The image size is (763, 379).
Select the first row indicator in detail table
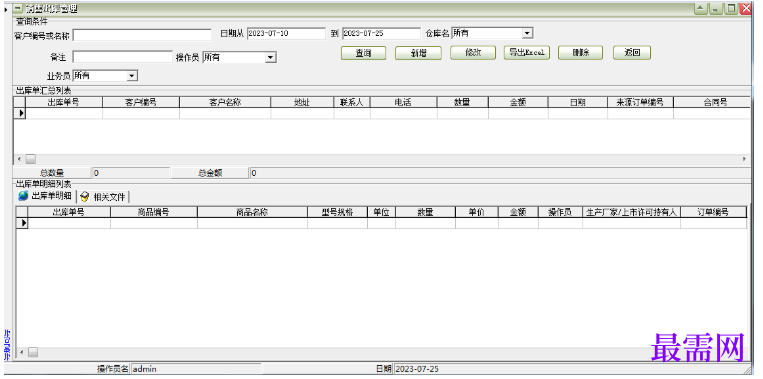22,223
